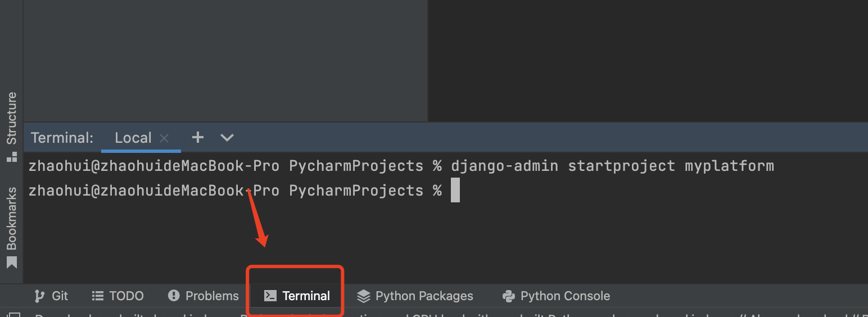
Task: Toggle the vertical Bookmarks panel label
Action: click(x=12, y=219)
